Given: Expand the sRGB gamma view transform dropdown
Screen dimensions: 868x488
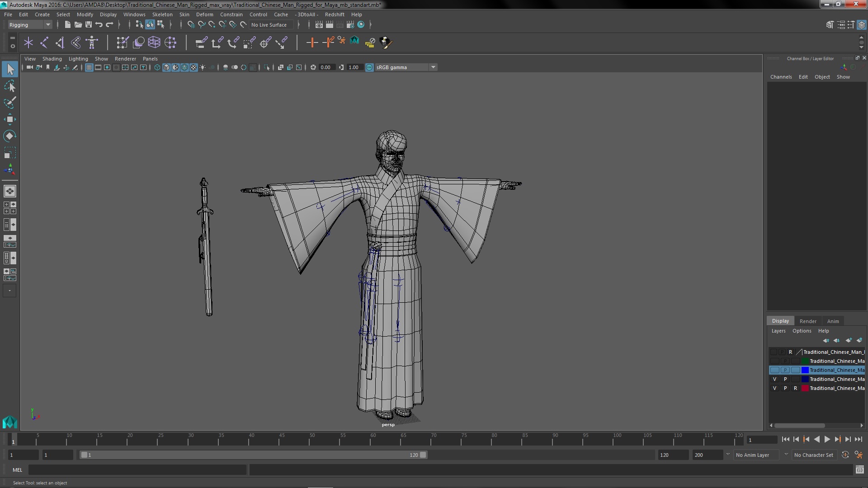Looking at the screenshot, I should coord(433,67).
